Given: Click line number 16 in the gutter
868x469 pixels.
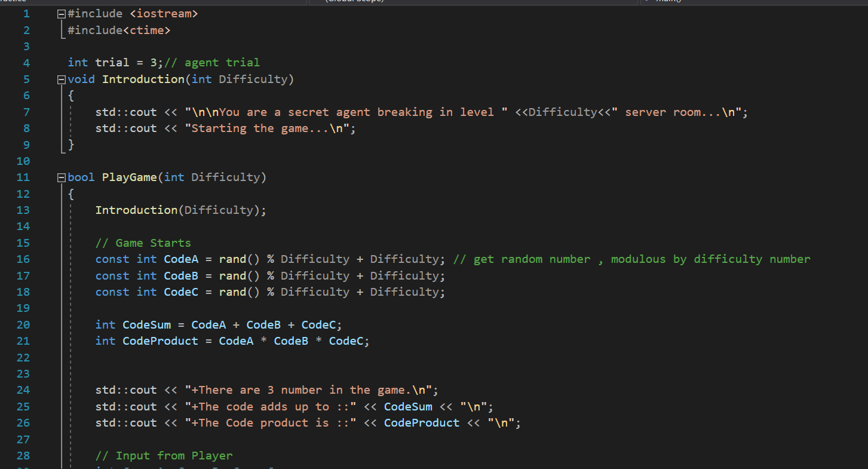Looking at the screenshot, I should click(23, 259).
